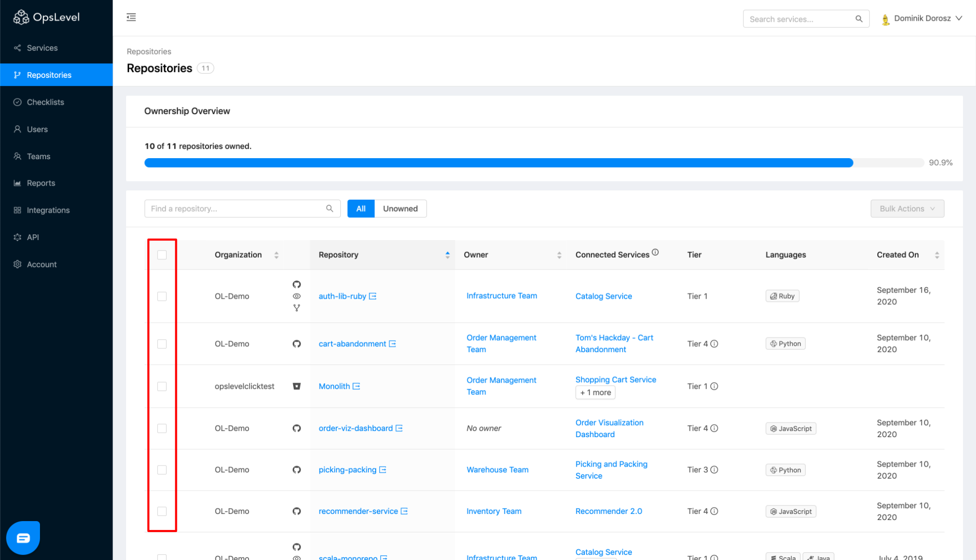The height and width of the screenshot is (560, 976).
Task: Click the magnifier in Find a repository
Action: pyautogui.click(x=329, y=208)
